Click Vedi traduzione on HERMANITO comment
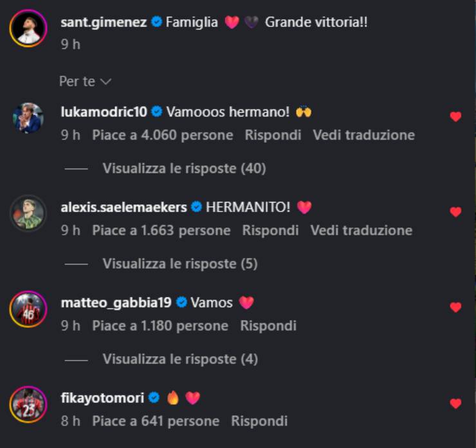 362,230
